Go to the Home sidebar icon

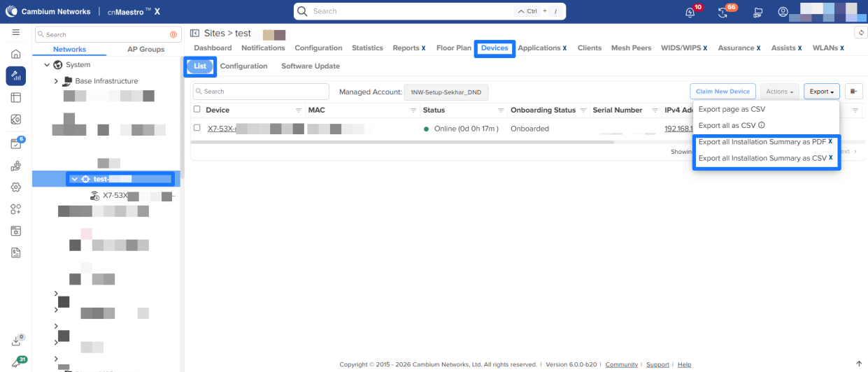pyautogui.click(x=15, y=55)
